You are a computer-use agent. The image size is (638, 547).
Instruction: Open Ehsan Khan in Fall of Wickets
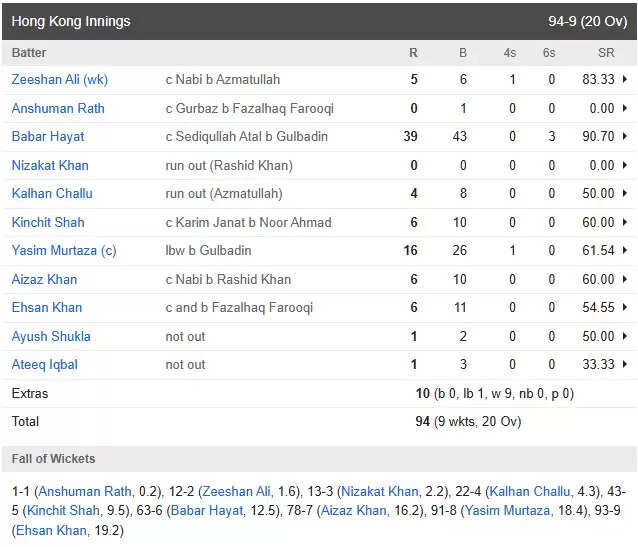click(x=51, y=530)
